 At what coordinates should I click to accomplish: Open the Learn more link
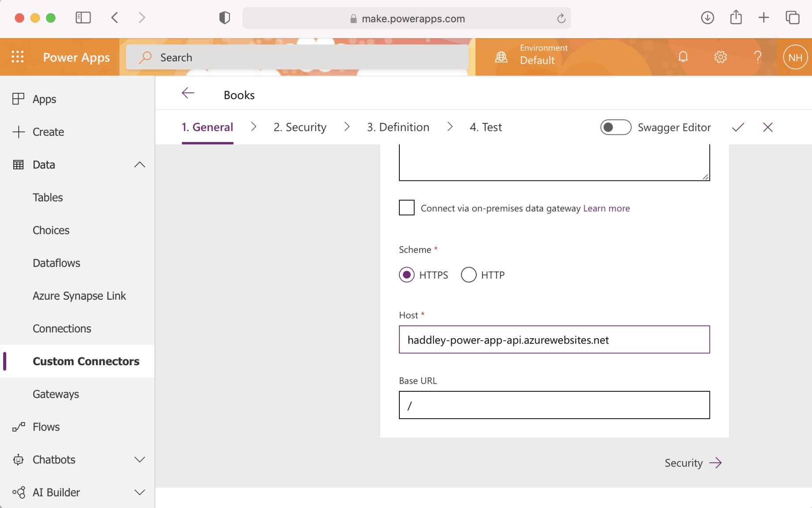coord(606,208)
